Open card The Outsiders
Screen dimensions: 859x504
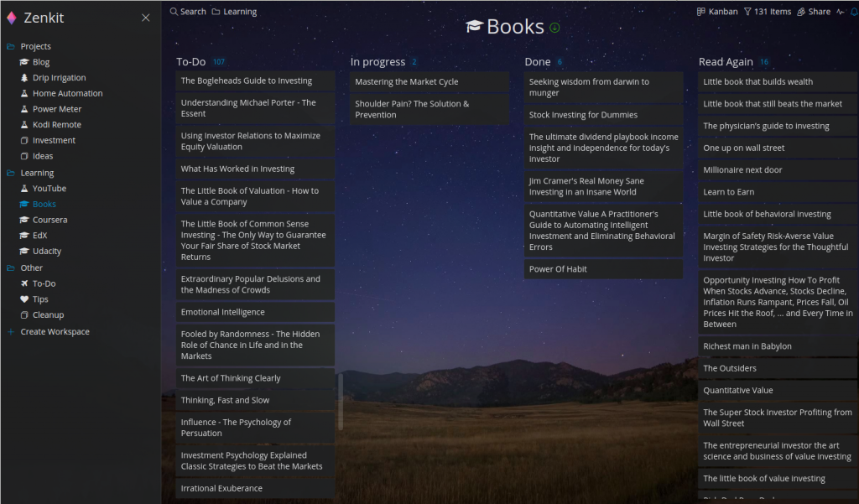pos(778,369)
